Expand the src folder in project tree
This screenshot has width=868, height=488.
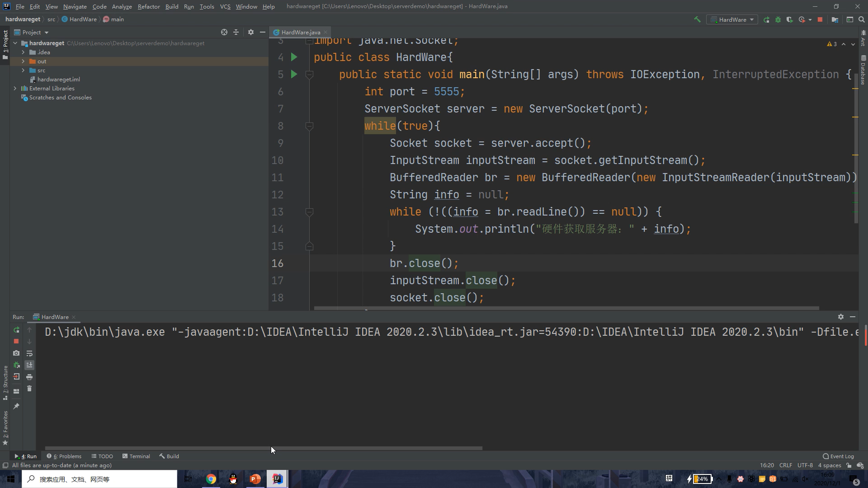tap(23, 70)
